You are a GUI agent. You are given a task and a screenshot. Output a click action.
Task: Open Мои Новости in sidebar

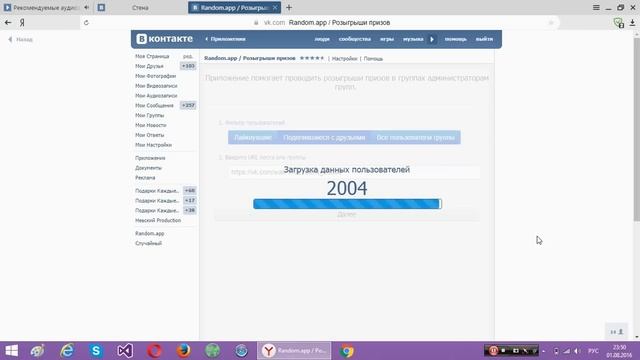click(x=151, y=125)
